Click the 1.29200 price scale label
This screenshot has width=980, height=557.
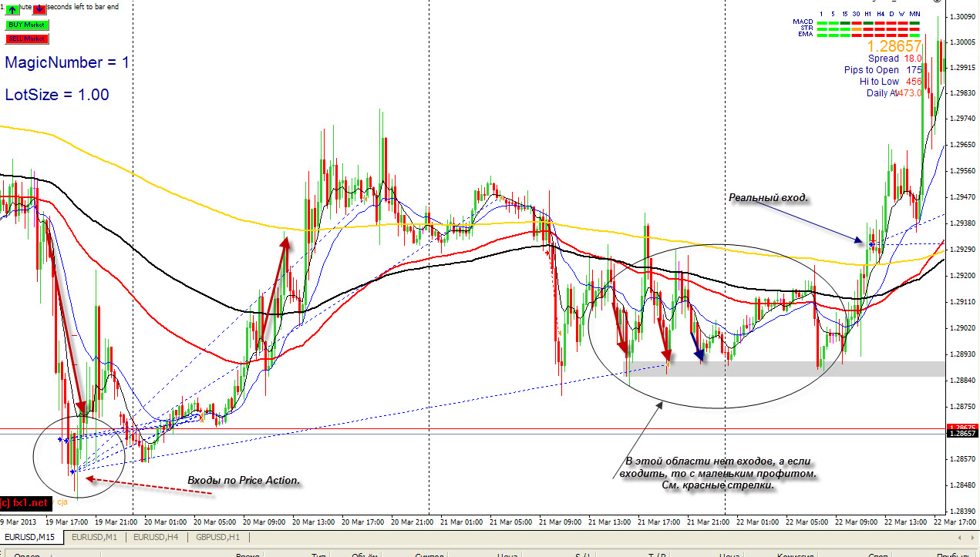pos(962,275)
